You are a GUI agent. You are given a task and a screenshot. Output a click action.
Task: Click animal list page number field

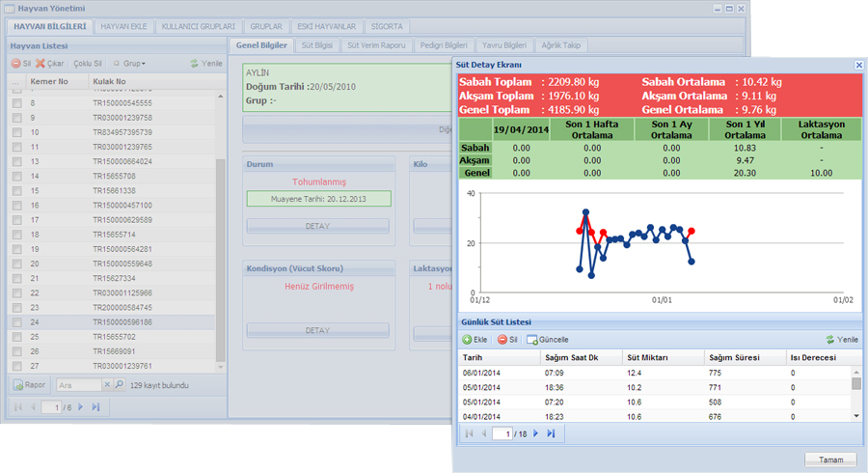coord(51,407)
